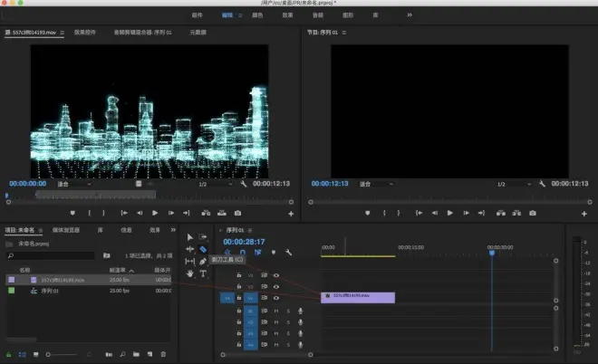The width and height of the screenshot is (598, 364).
Task: Switch to 图形 workspace
Action: tap(348, 15)
